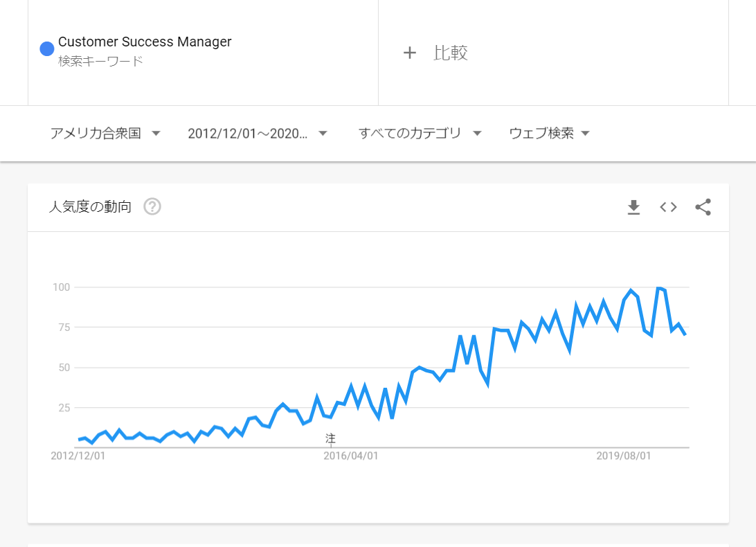Click the 比較 compare field
The height and width of the screenshot is (547, 756).
(x=451, y=53)
